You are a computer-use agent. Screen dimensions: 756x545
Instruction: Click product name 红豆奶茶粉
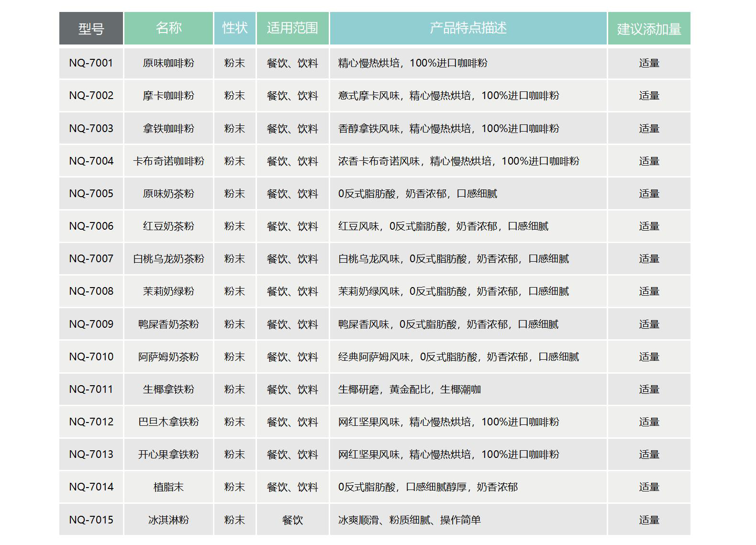pos(168,226)
